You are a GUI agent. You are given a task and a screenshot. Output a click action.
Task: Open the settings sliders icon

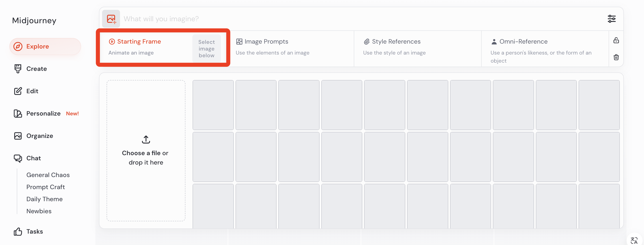[x=612, y=19]
